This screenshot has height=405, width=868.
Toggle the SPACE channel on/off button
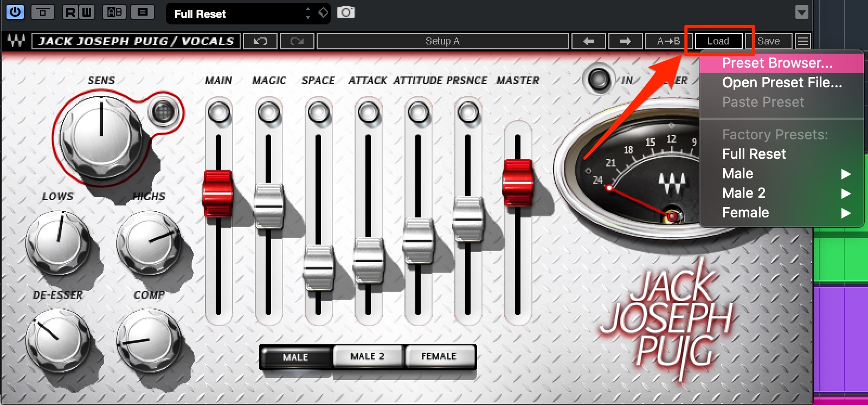(318, 112)
